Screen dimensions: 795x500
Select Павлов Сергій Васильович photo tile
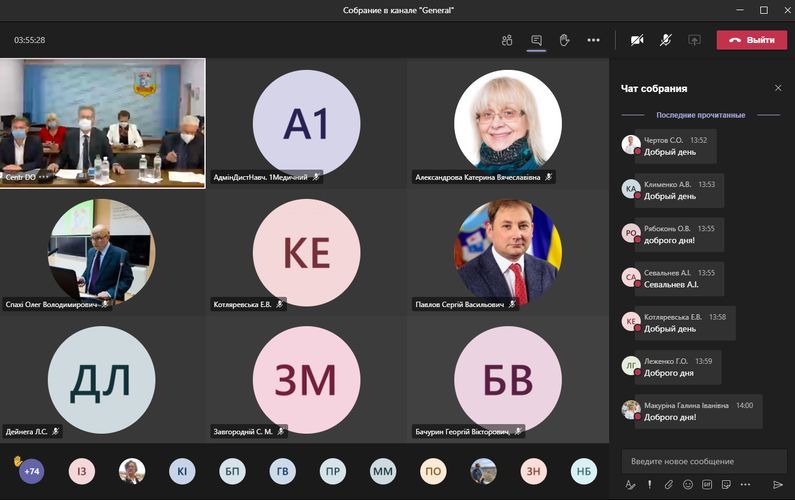click(508, 251)
